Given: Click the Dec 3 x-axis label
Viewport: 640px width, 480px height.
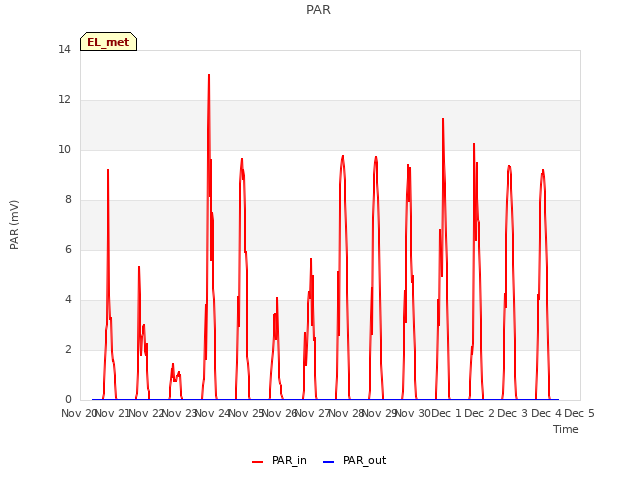Looking at the screenshot, I should [513, 413].
